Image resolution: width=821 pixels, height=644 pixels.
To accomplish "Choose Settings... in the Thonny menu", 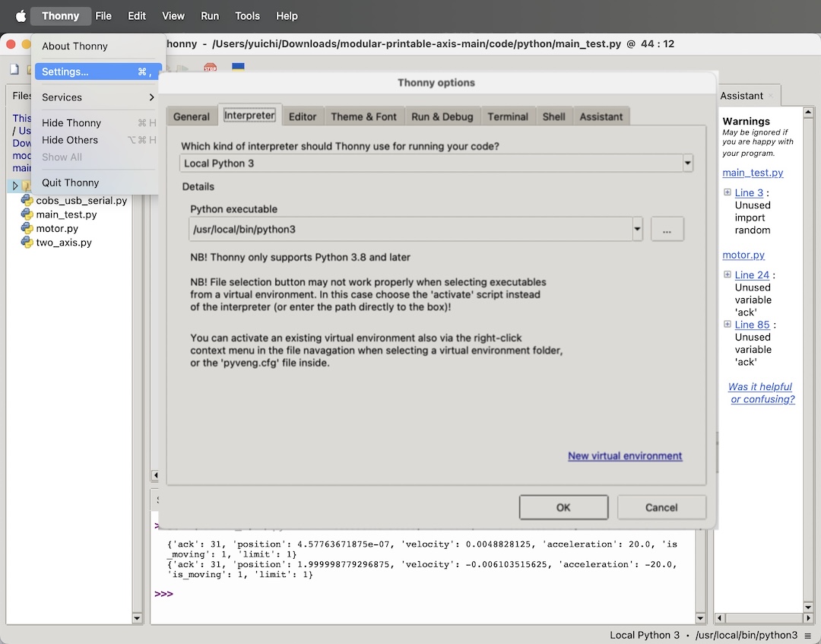I will (x=97, y=71).
